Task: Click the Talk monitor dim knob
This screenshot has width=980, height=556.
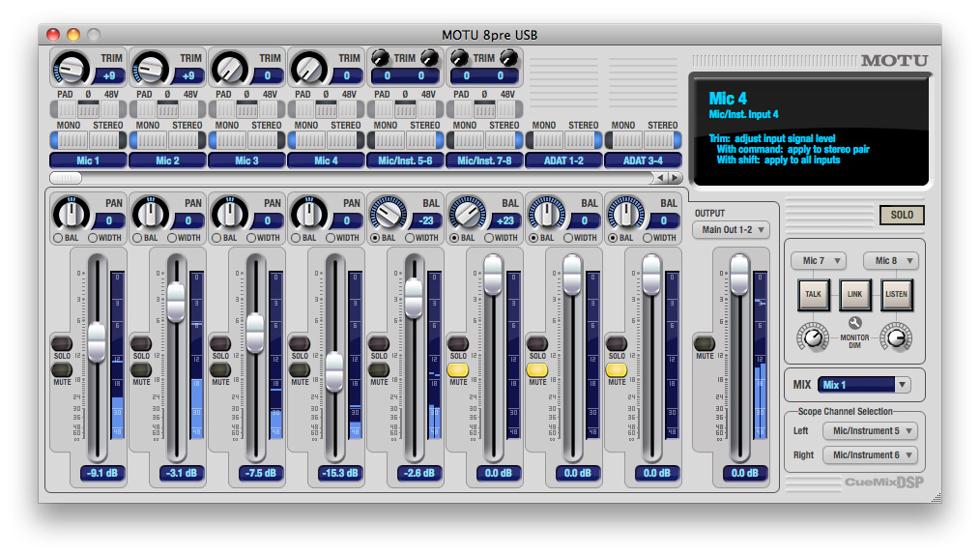Action: [x=814, y=337]
